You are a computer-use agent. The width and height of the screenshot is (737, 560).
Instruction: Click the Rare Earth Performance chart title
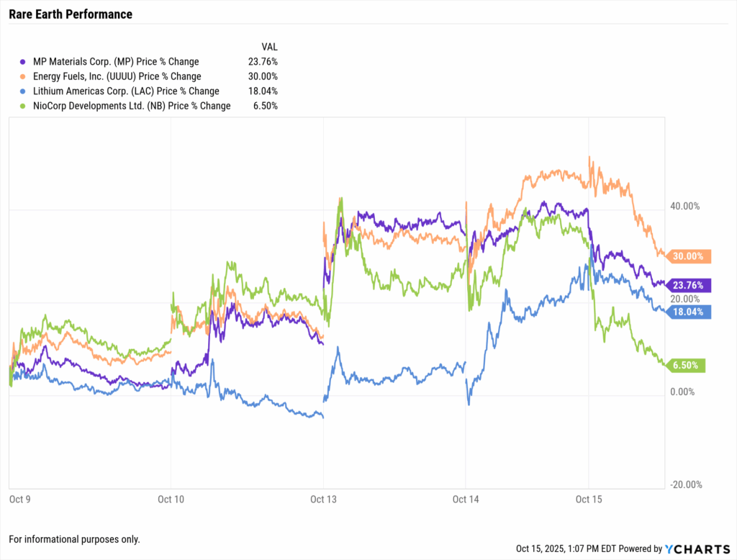coord(71,14)
